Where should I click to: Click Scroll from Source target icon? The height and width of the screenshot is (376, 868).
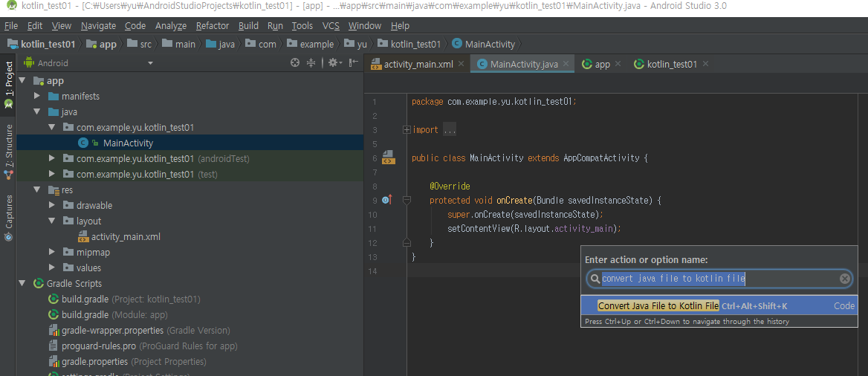(295, 63)
